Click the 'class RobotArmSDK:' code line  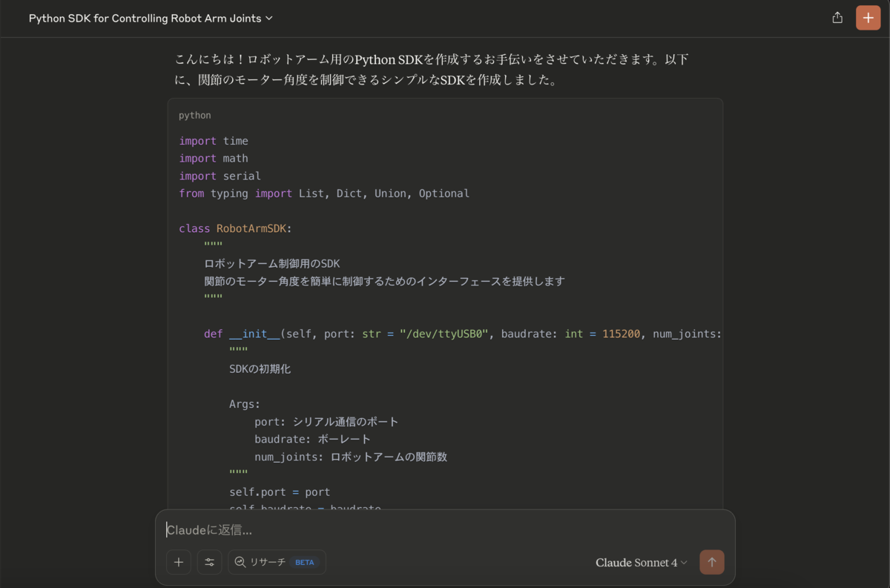(235, 228)
